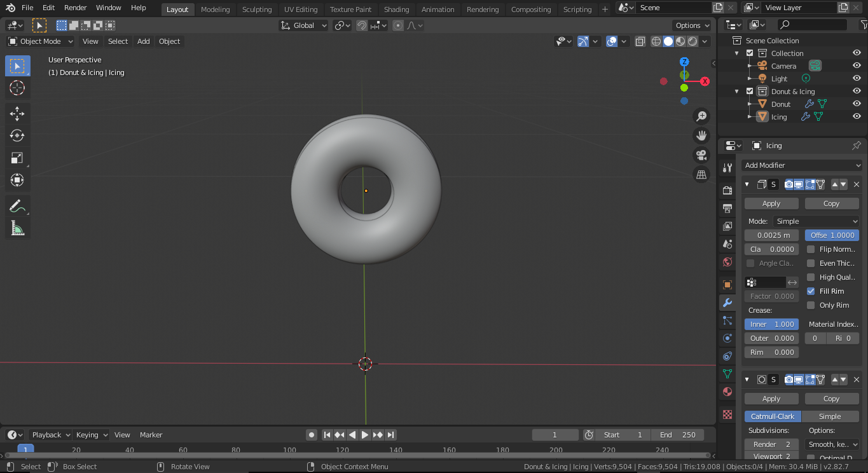Open the Solidify Mode Simple dropdown
Image resolution: width=868 pixels, height=473 pixels.
pos(816,221)
